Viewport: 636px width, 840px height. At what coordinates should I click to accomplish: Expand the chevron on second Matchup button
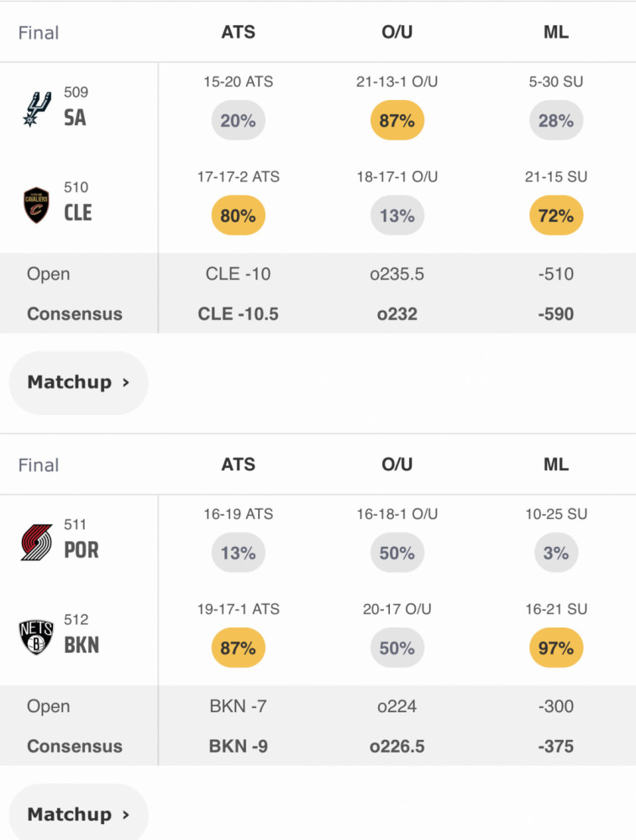pos(126,815)
